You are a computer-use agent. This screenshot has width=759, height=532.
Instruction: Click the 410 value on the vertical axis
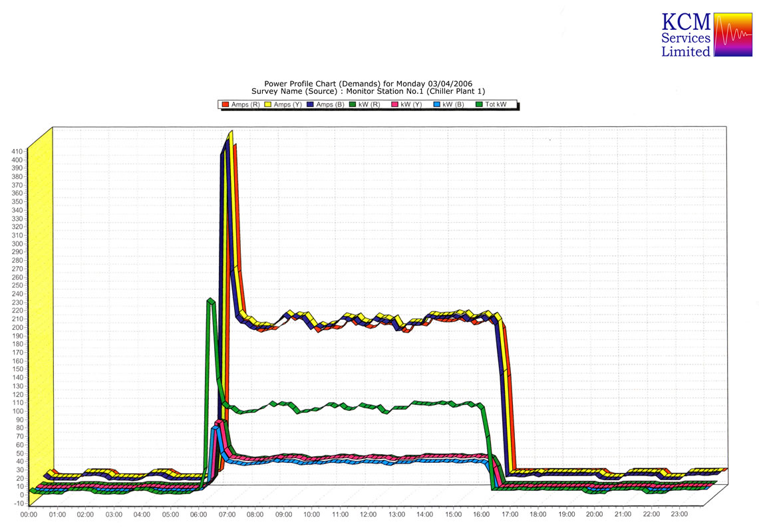point(17,152)
